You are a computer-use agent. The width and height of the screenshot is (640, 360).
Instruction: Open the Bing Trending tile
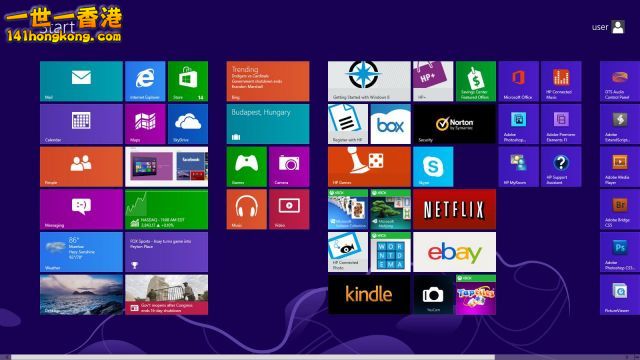click(x=268, y=81)
